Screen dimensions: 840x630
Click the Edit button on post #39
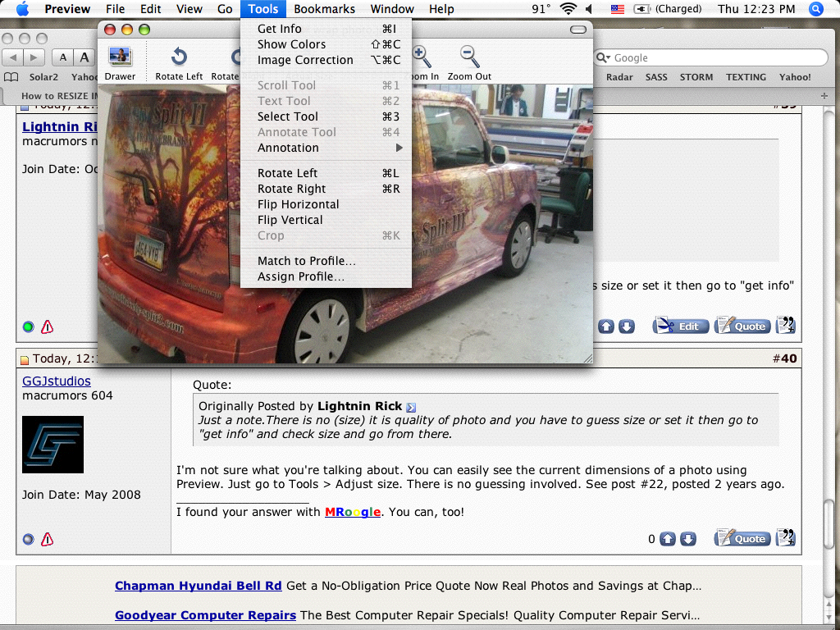point(680,326)
